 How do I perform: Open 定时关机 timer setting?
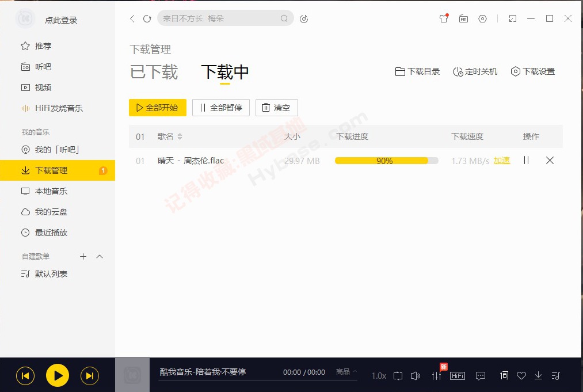point(475,71)
